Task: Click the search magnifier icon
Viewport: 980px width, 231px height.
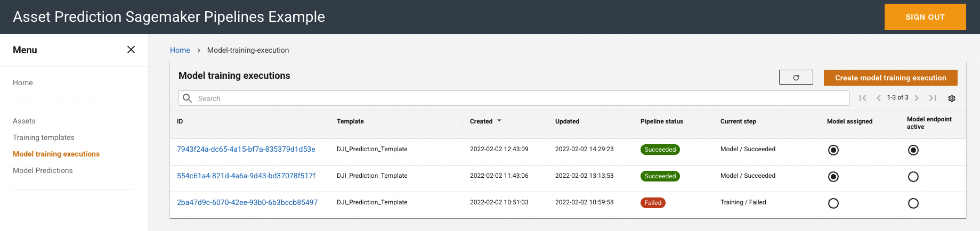Action: [188, 98]
